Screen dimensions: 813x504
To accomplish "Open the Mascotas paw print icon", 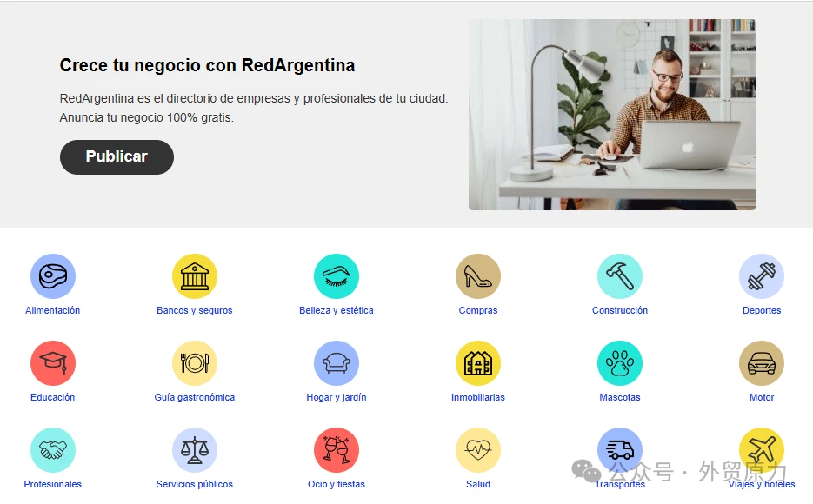I will pyautogui.click(x=620, y=363).
